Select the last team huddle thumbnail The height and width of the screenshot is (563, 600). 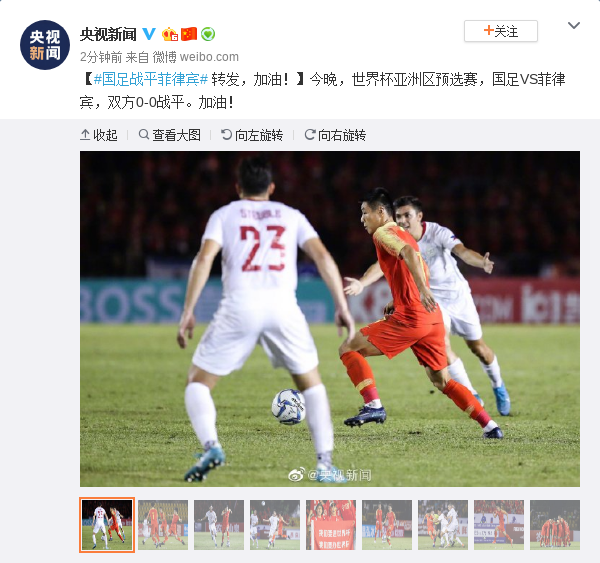555,525
